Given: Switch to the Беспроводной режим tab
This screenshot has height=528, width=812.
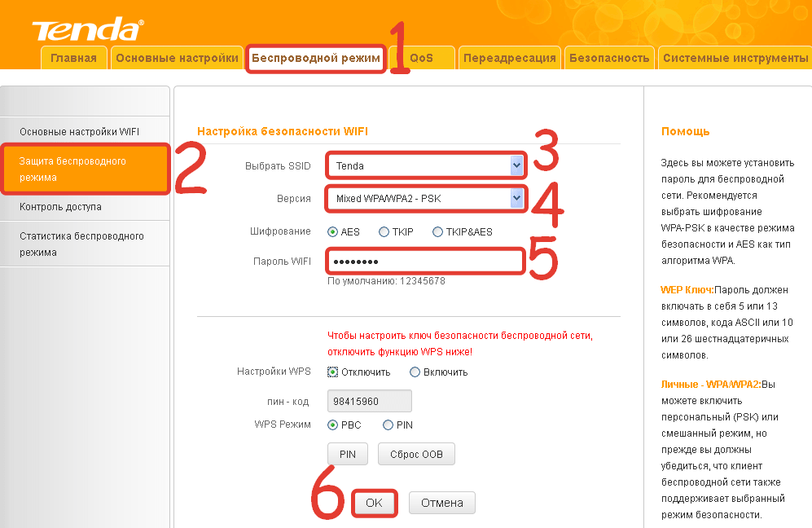Looking at the screenshot, I should pyautogui.click(x=316, y=58).
